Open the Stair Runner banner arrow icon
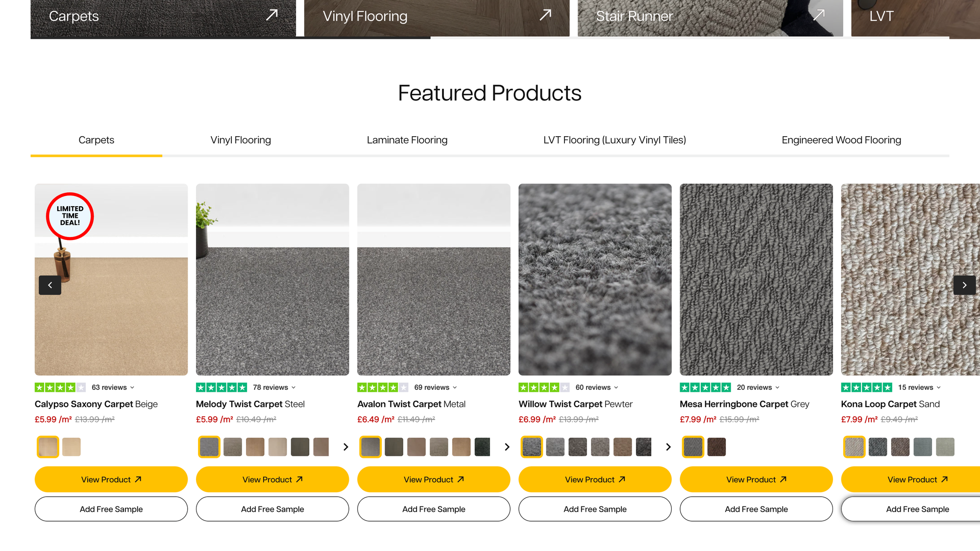The width and height of the screenshot is (980, 551). pos(819,15)
